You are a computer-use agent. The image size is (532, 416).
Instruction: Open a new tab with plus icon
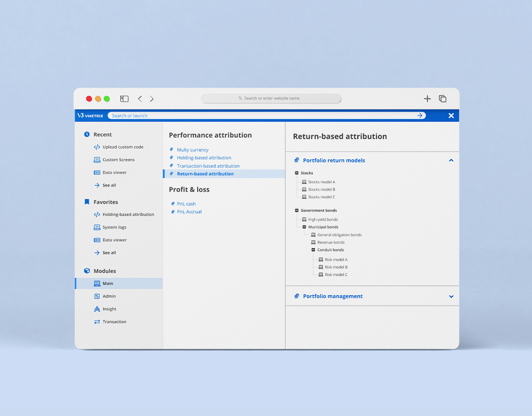427,99
